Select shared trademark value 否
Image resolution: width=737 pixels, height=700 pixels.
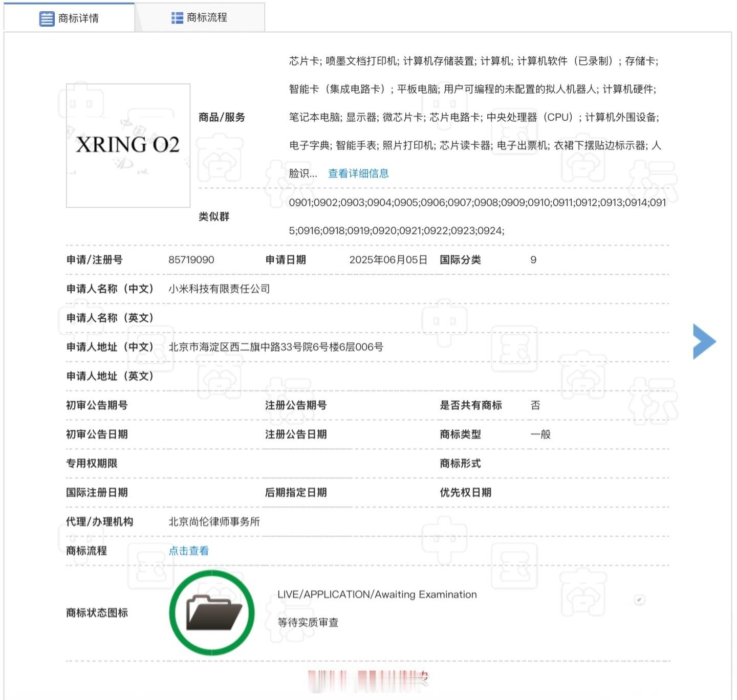point(535,405)
